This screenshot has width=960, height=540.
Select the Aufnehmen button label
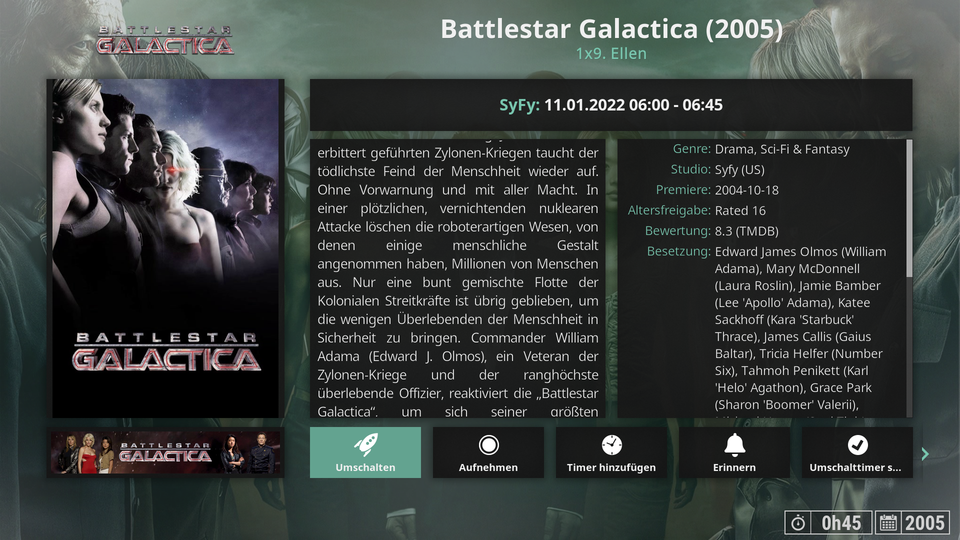pos(489,467)
